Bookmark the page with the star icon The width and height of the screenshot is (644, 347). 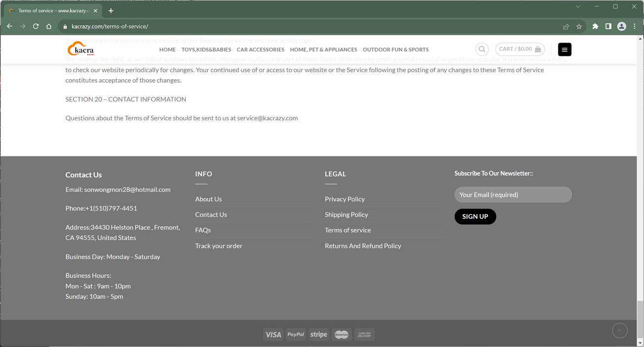tap(580, 26)
